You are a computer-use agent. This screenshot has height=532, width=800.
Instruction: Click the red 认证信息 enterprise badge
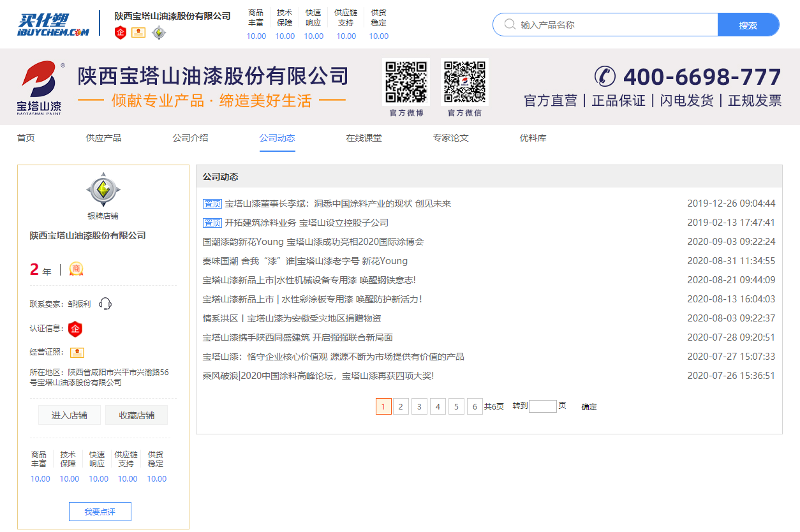coord(75,329)
